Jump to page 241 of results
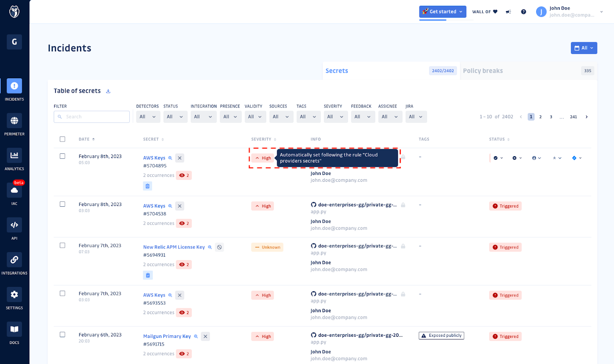The height and width of the screenshot is (364, 614). click(573, 117)
